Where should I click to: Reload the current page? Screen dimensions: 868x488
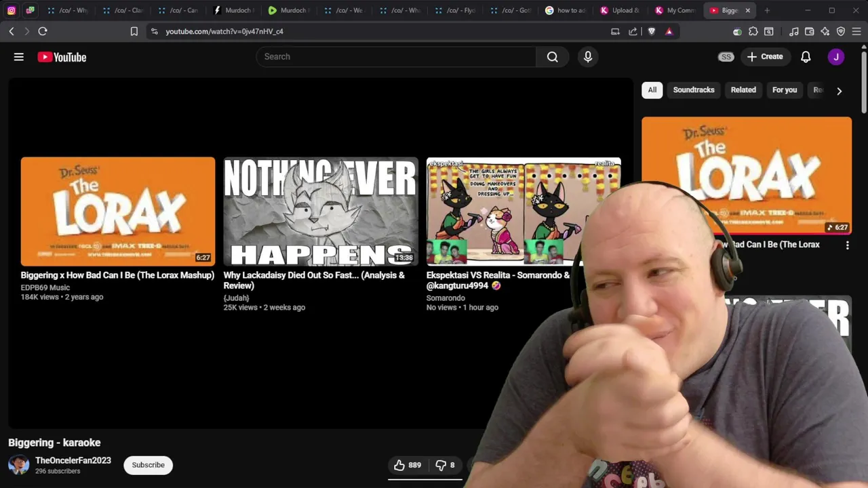pos(43,31)
